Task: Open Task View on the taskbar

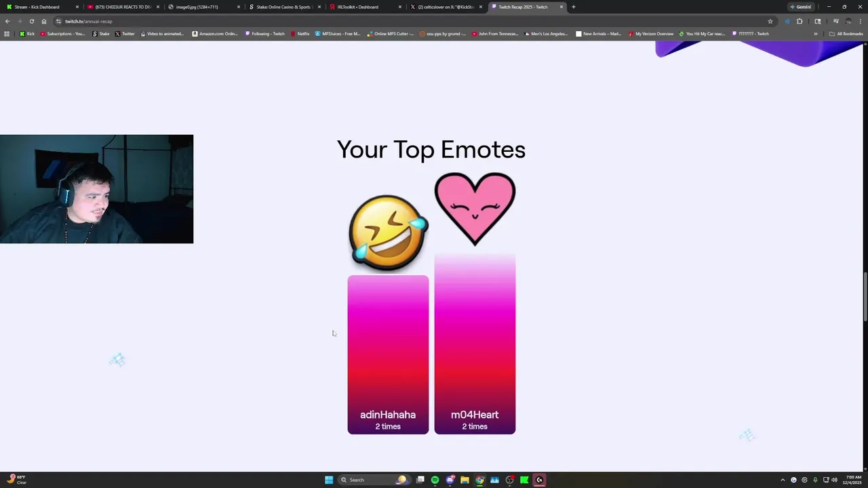Action: [x=420, y=480]
